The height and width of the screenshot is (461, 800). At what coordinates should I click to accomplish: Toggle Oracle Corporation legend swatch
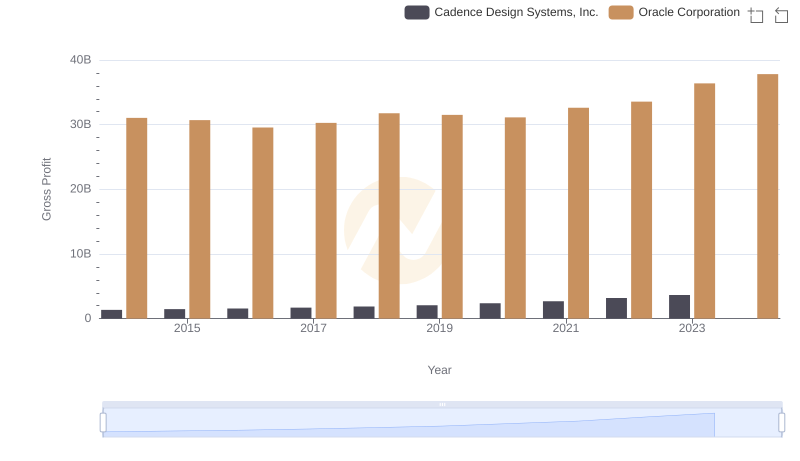pyautogui.click(x=621, y=12)
